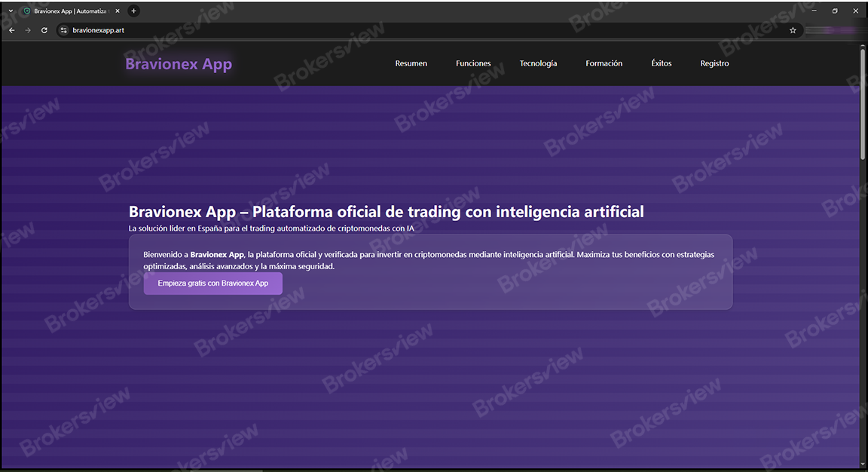Open the Formación section

point(604,63)
